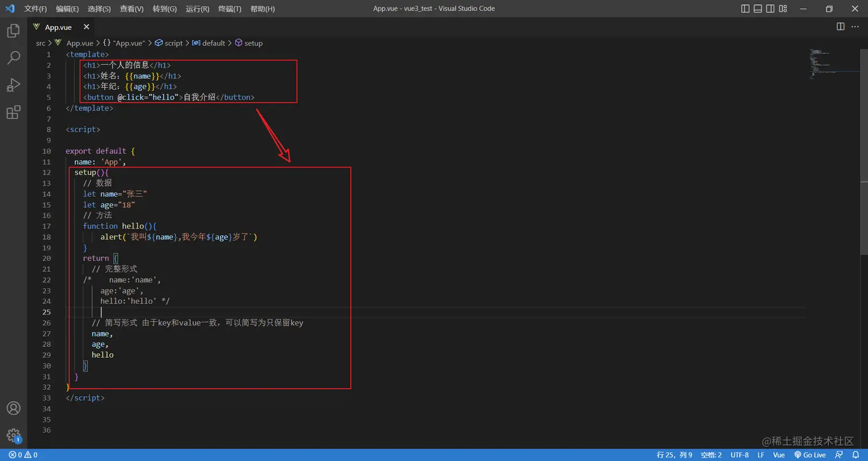Open the Search view in activity bar
The image size is (868, 461).
click(13, 57)
